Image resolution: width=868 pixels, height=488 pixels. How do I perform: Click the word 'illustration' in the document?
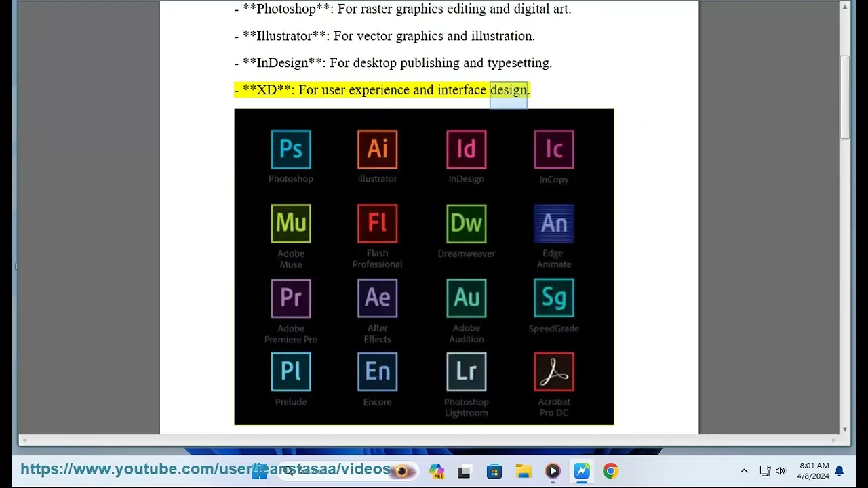click(500, 36)
